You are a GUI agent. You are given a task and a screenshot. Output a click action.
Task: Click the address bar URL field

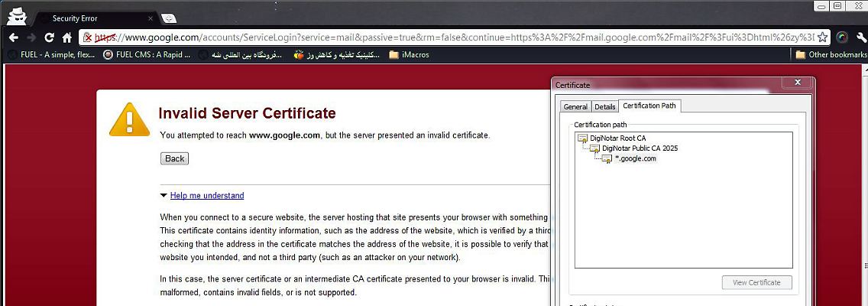pos(458,37)
